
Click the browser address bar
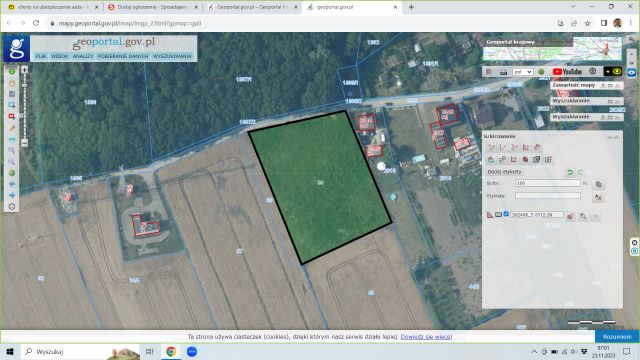(x=302, y=23)
